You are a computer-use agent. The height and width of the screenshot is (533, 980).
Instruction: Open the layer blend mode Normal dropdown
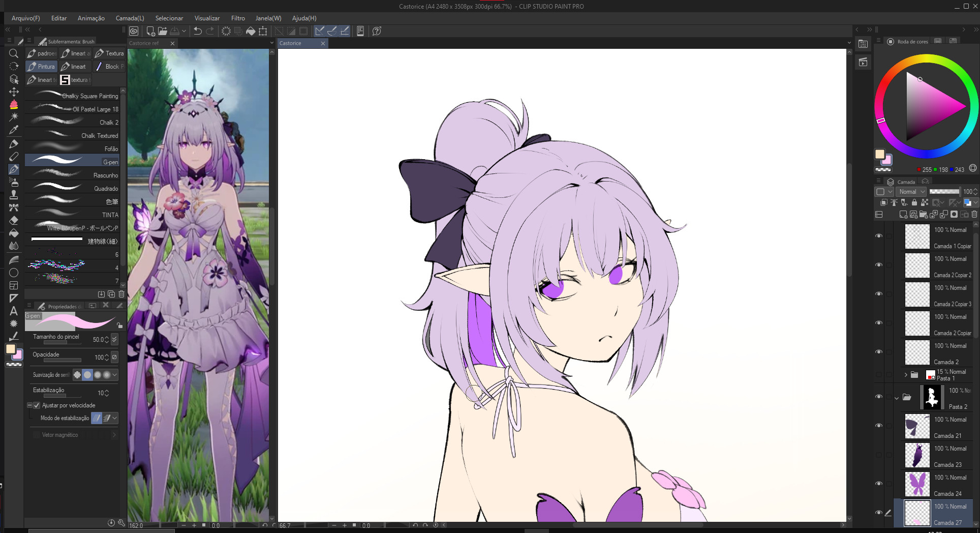[x=911, y=192]
